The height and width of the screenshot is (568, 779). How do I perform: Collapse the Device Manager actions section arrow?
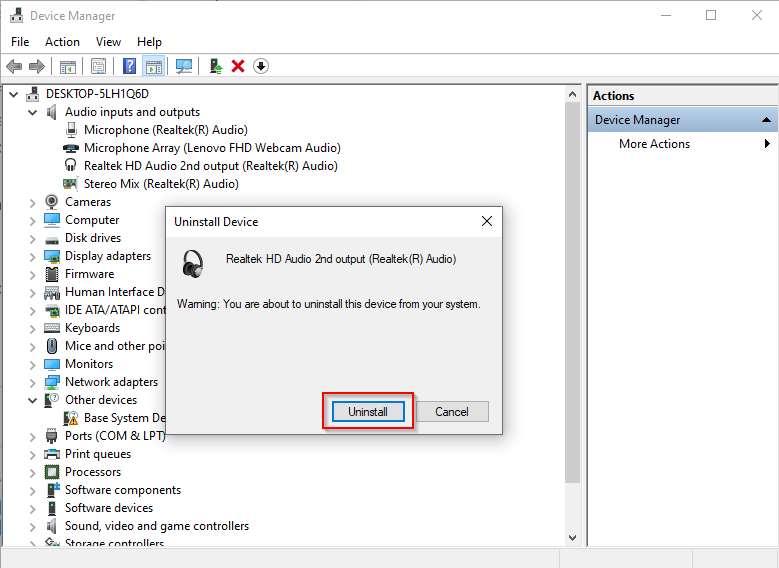(766, 120)
